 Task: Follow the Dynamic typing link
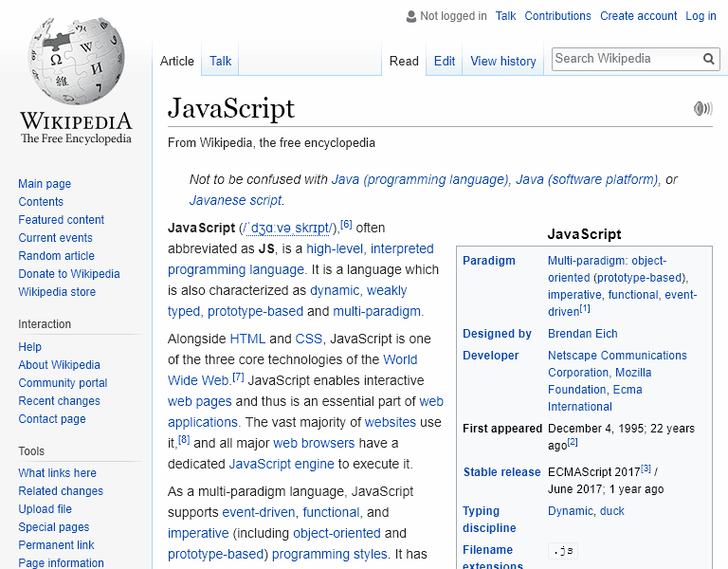click(x=570, y=511)
